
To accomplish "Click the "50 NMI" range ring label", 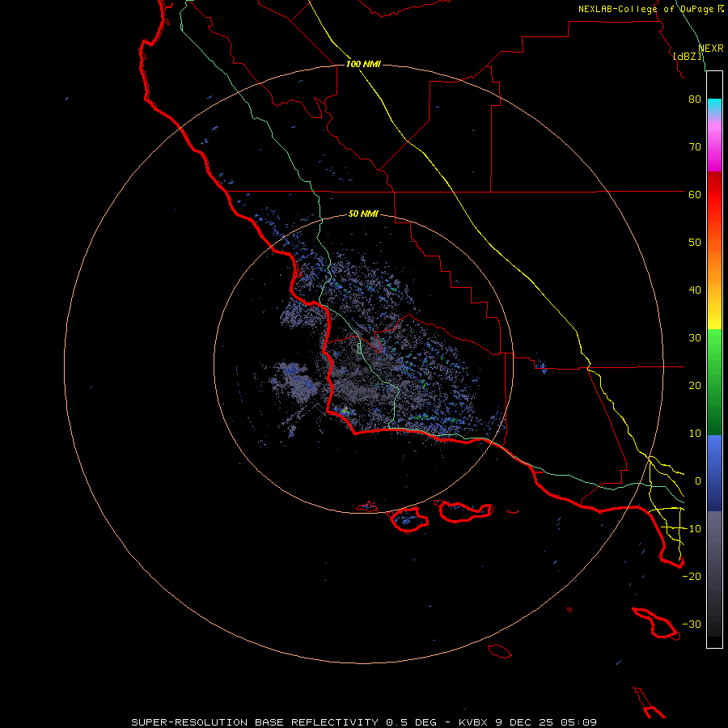I will click(363, 214).
